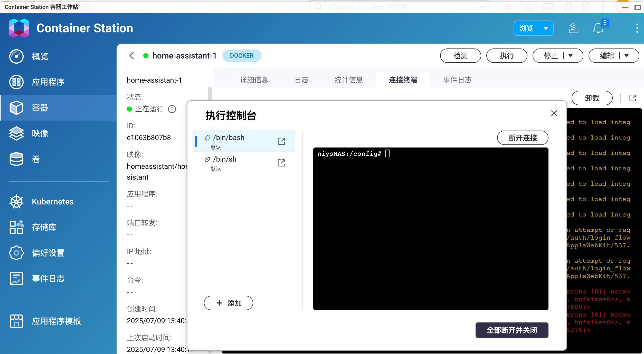Viewport: 644px width, 354px height.
Task: Click the 停止 button
Action: [x=551, y=56]
